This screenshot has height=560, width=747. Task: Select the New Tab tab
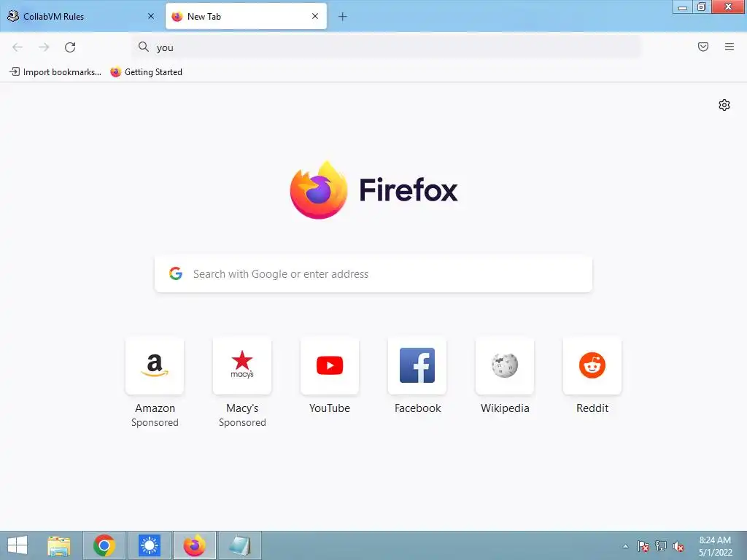click(x=246, y=17)
